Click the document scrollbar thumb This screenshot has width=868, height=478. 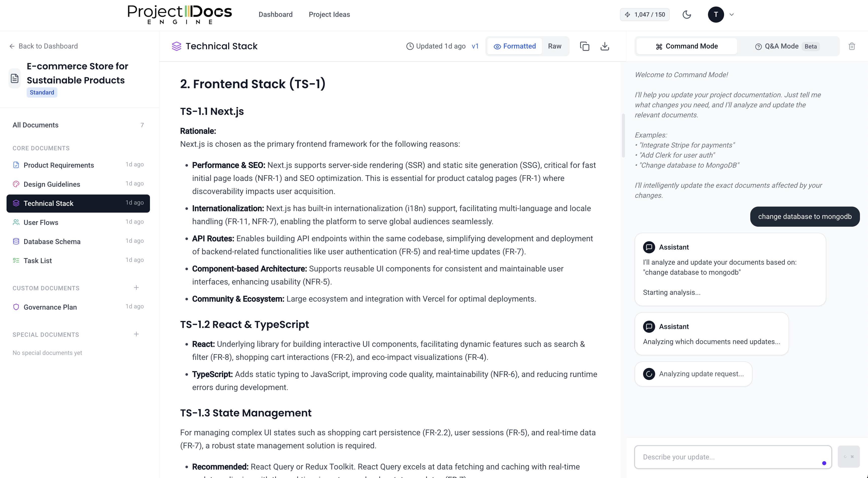click(x=623, y=135)
